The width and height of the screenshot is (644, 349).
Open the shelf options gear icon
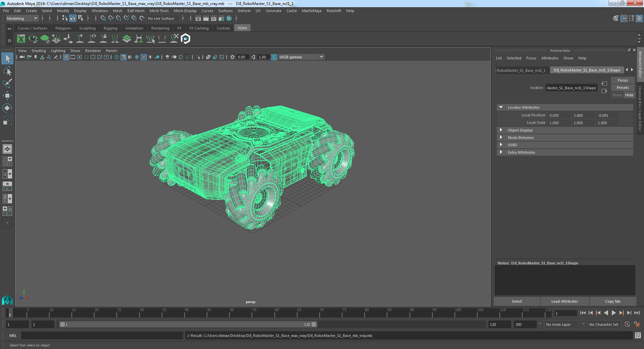9,41
